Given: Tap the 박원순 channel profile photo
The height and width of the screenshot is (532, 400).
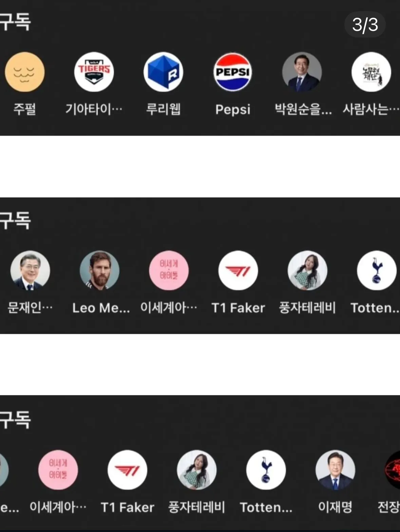Looking at the screenshot, I should point(302,72).
